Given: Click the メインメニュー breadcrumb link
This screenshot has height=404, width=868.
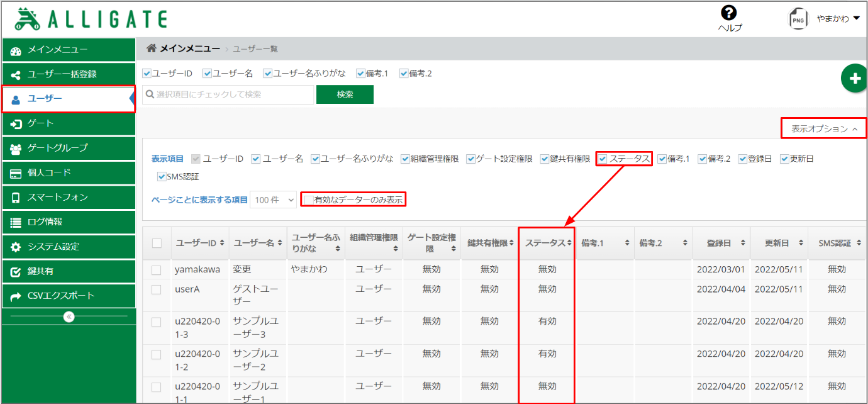Looking at the screenshot, I should 190,48.
